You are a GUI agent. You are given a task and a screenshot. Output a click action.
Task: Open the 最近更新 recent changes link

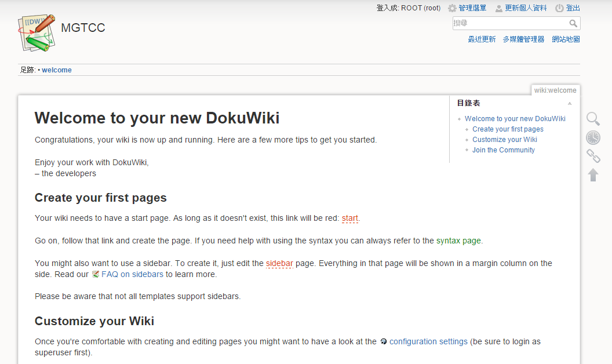pos(482,39)
